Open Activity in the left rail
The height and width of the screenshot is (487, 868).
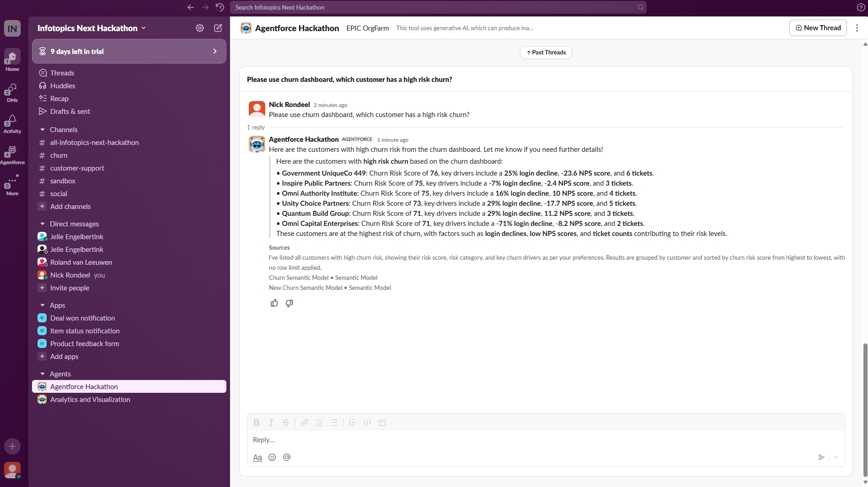point(12,123)
